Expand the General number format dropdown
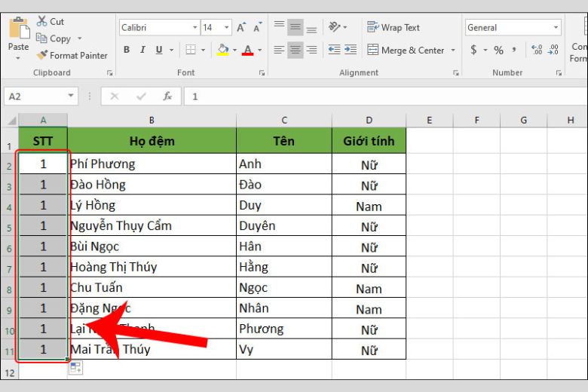The height and width of the screenshot is (392, 588). 556,27
